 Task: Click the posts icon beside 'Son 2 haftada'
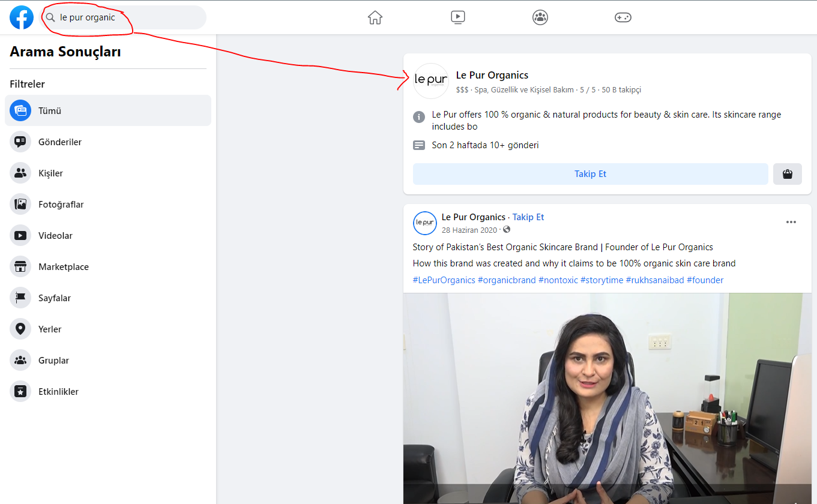pyautogui.click(x=419, y=145)
